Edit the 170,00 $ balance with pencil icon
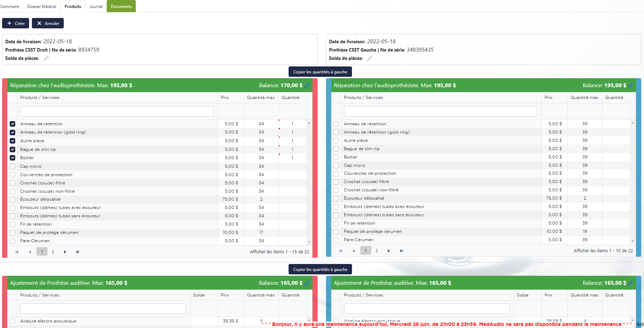Viewport: 644px width, 328px height. (x=307, y=85)
